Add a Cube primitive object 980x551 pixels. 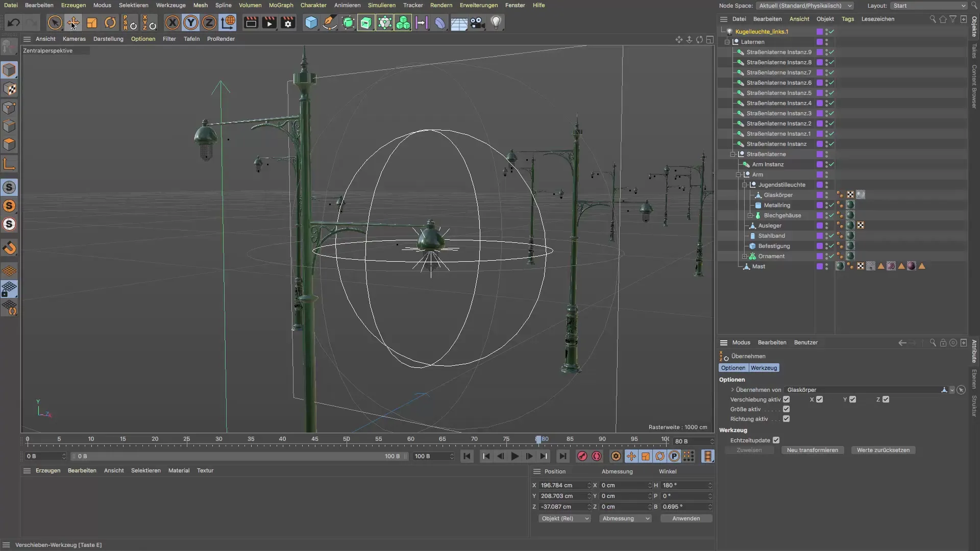pyautogui.click(x=311, y=22)
